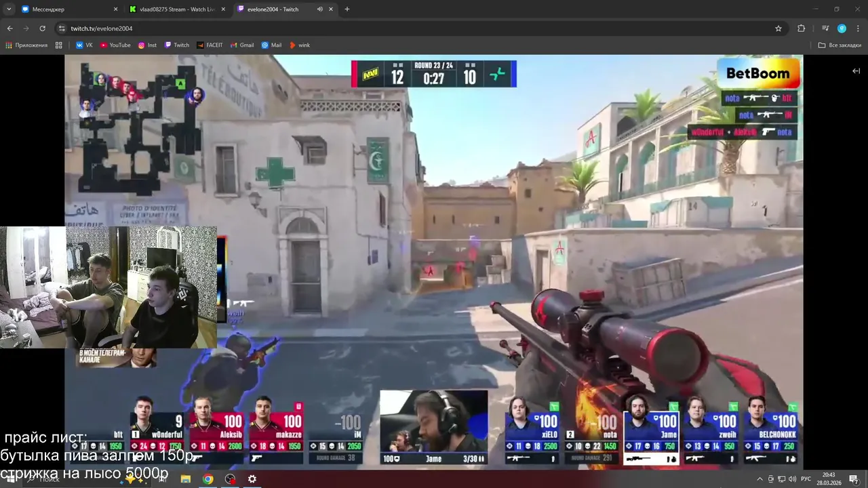Open the Все закладки folder
This screenshot has width=868, height=488.
point(840,45)
